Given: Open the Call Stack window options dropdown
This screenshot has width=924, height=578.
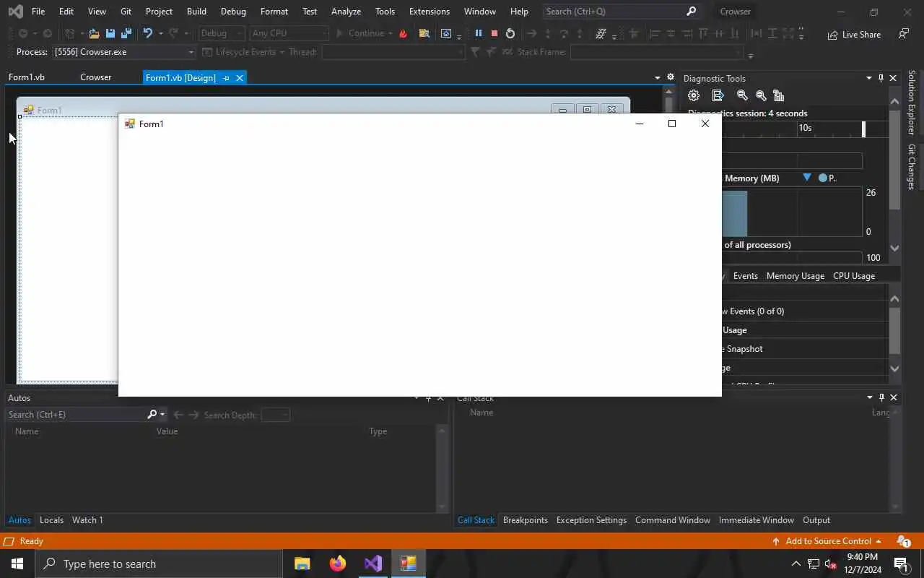Looking at the screenshot, I should [x=869, y=397].
